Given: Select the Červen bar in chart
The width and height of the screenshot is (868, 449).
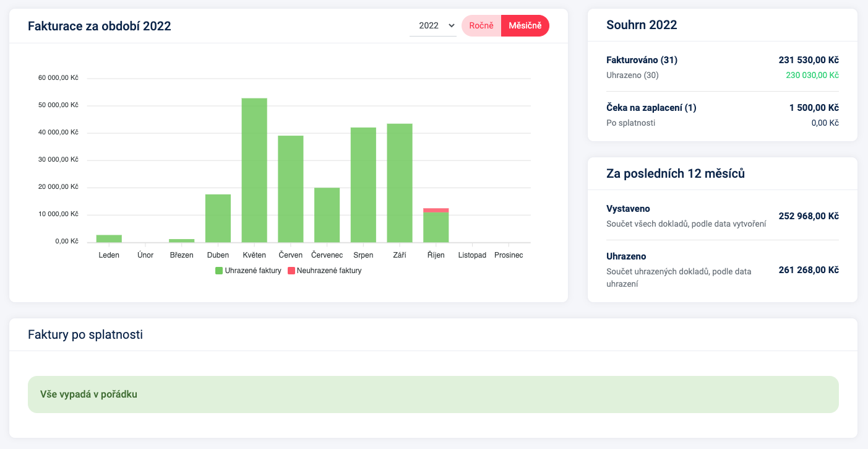Looking at the screenshot, I should pyautogui.click(x=291, y=189).
